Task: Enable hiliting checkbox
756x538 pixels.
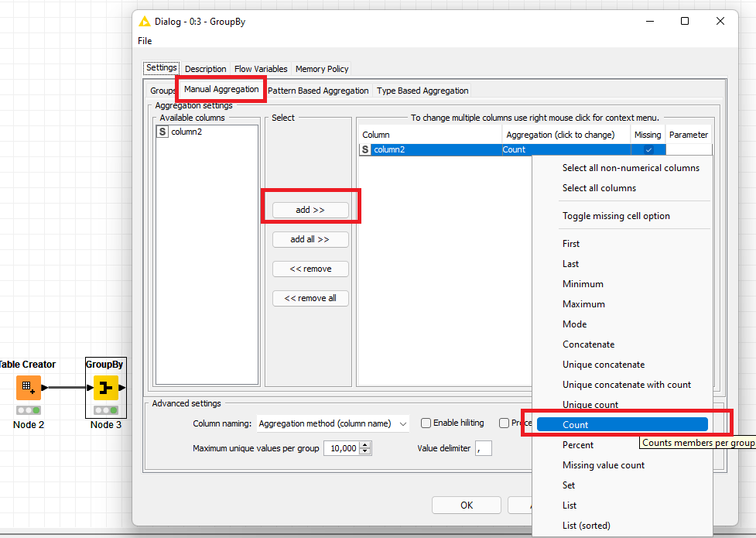Action: coord(426,423)
